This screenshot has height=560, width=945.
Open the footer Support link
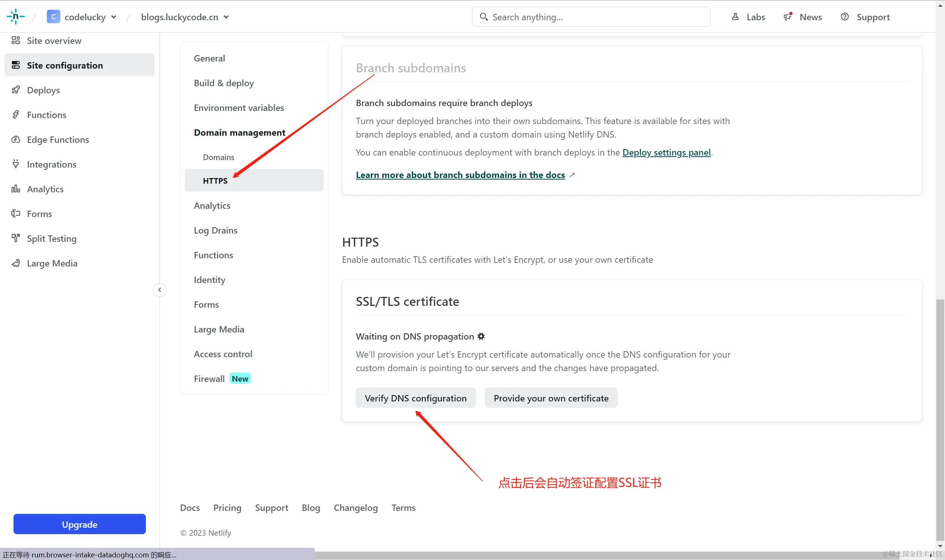[x=271, y=507]
